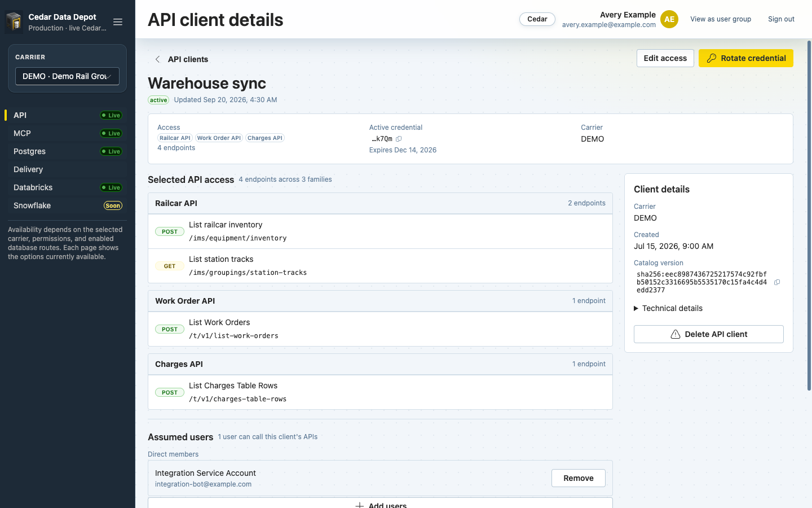Click the Live badge next to Databricks

pyautogui.click(x=111, y=187)
